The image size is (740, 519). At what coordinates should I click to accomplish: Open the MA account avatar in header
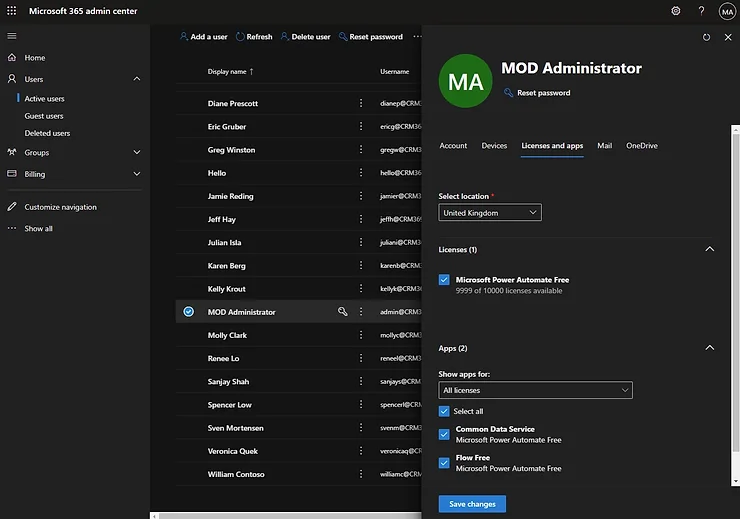tap(727, 12)
